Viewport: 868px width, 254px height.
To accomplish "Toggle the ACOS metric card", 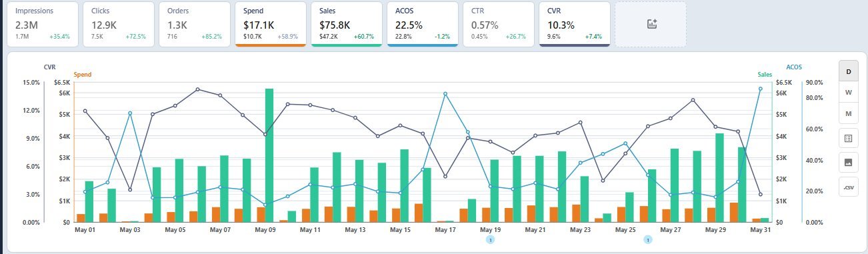I will tap(423, 24).
